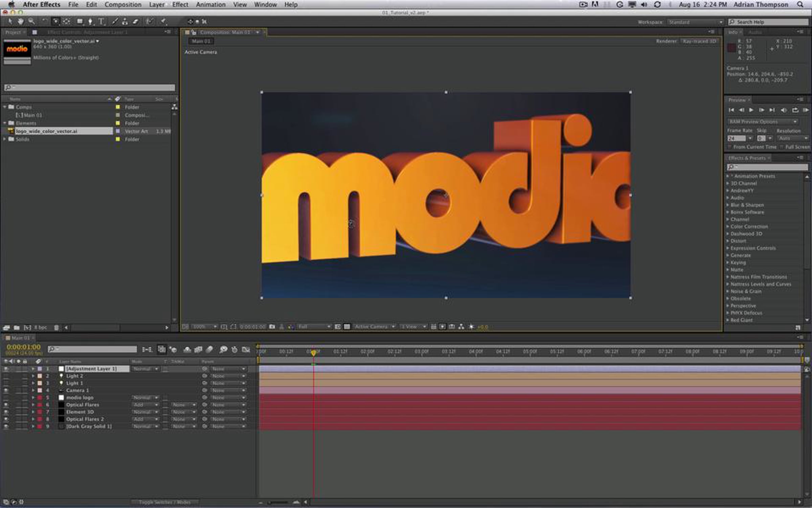Create new folder in Project panel
The image size is (812, 508).
click(17, 327)
